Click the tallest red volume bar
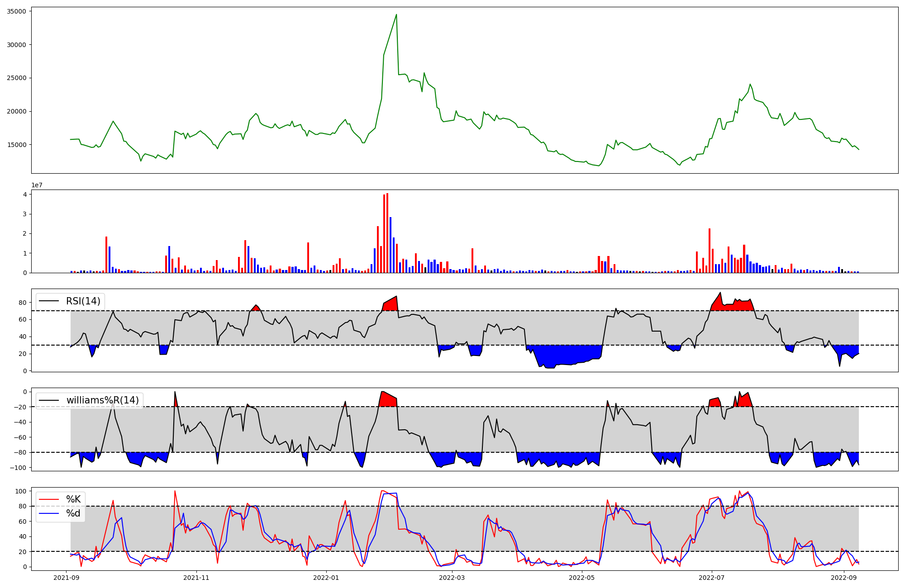Viewport: 905px width, 588px height. point(387,233)
